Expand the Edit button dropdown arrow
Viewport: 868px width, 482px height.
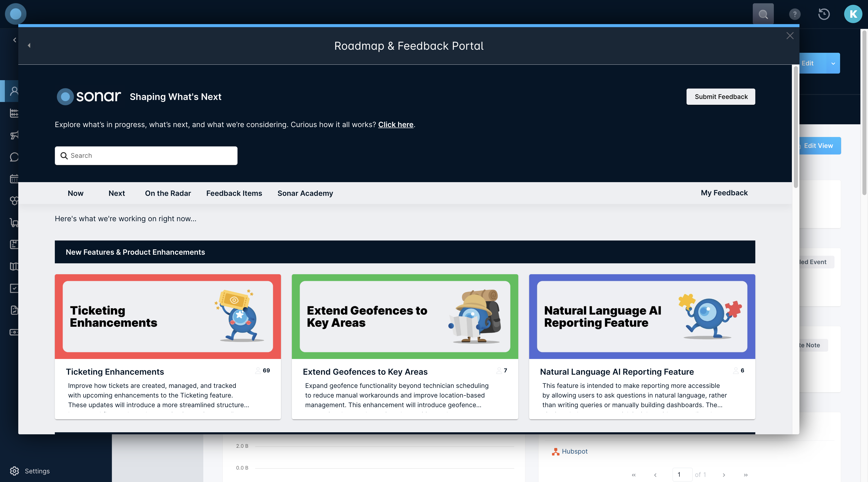click(x=833, y=63)
